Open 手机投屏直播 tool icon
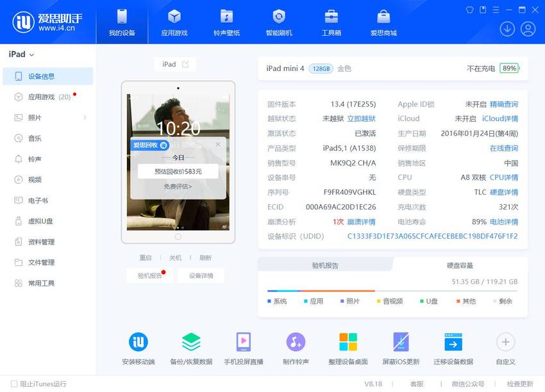 [x=243, y=342]
